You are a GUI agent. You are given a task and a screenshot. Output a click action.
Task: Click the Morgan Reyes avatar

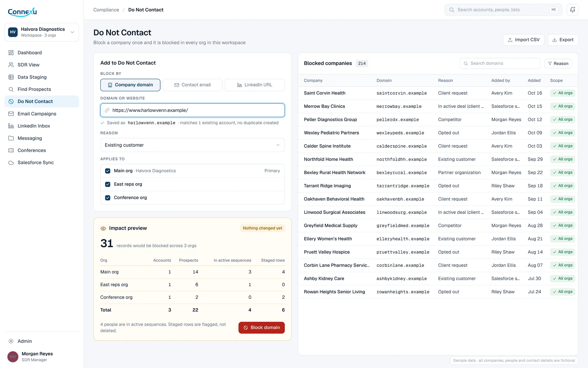(x=13, y=357)
